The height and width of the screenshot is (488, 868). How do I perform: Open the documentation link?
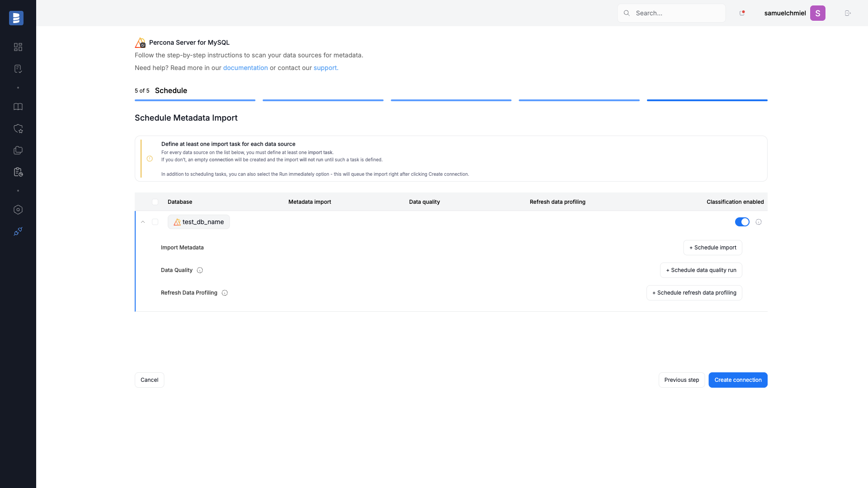[x=245, y=68]
